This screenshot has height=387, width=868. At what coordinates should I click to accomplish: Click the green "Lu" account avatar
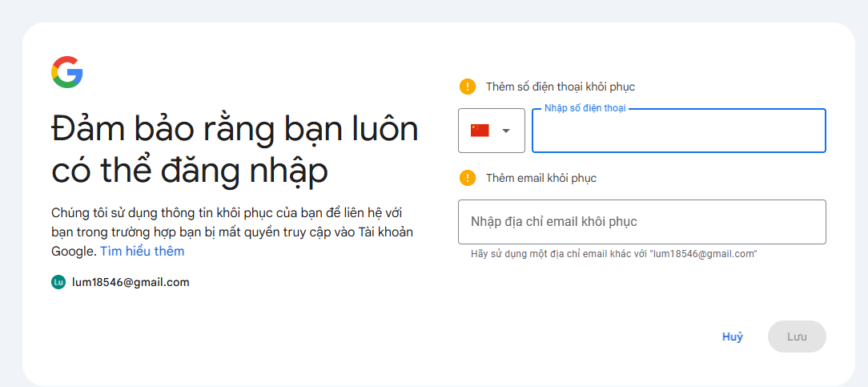click(x=58, y=282)
